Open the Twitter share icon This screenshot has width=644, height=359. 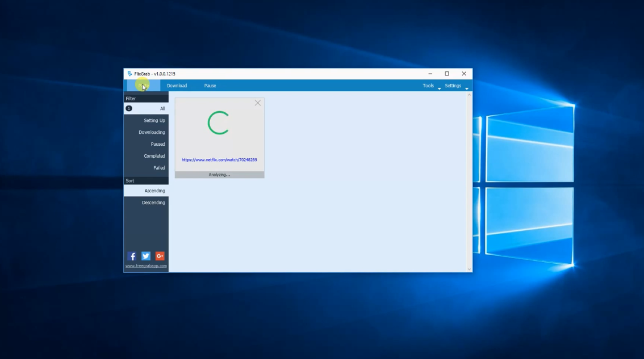146,256
